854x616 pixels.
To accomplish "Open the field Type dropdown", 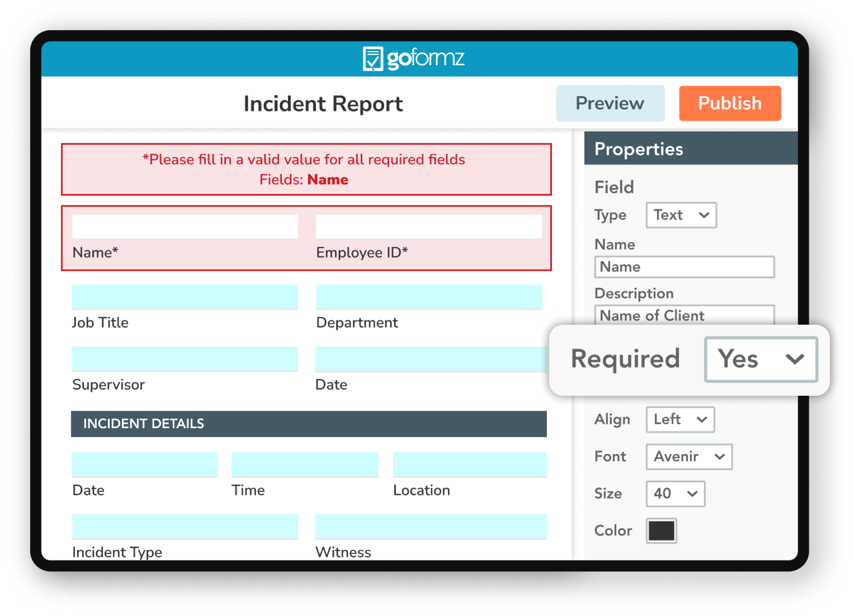I will pos(681,215).
